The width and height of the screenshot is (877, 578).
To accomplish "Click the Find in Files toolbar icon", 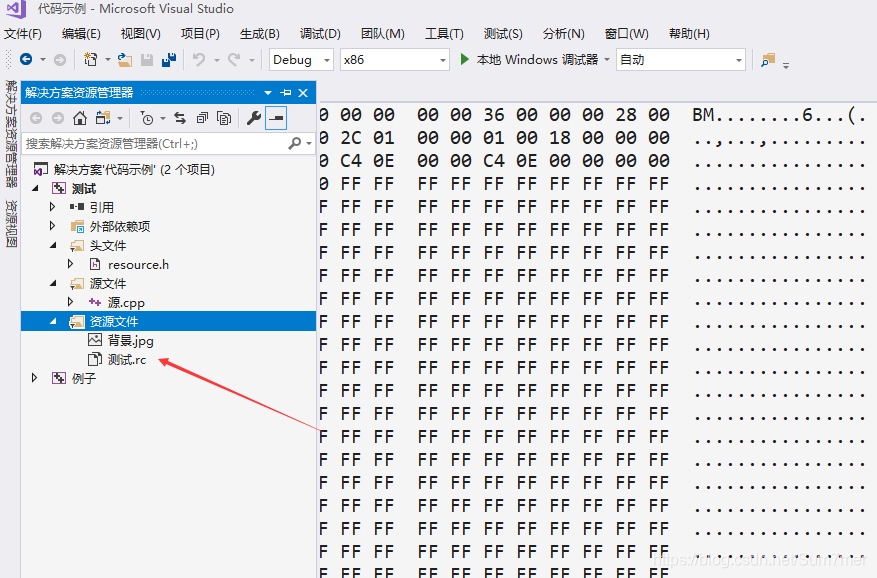I will 768,59.
